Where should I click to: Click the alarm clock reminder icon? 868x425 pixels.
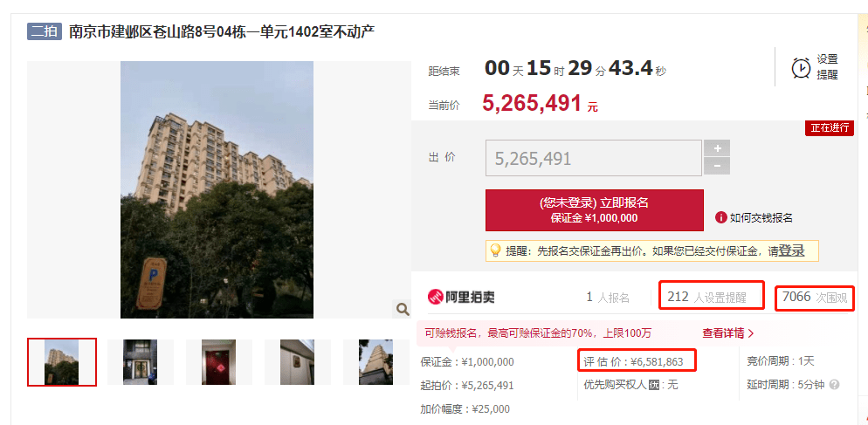point(802,67)
